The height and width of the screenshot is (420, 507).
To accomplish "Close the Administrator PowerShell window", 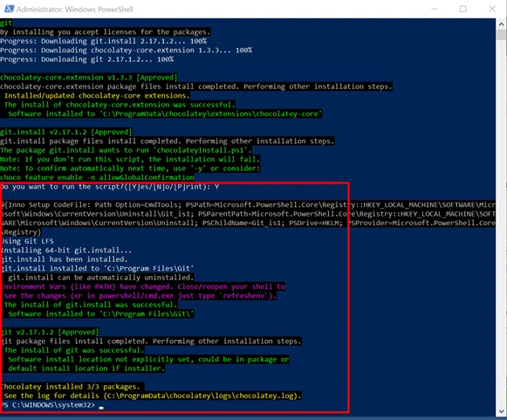I will point(492,9).
